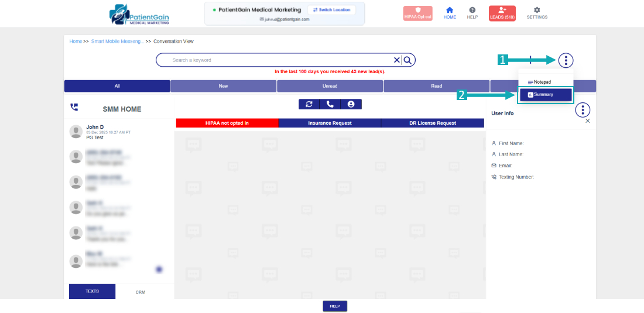Image resolution: width=644 pixels, height=313 pixels.
Task: Click the blue unread dot in conversation list
Action: coord(159,270)
